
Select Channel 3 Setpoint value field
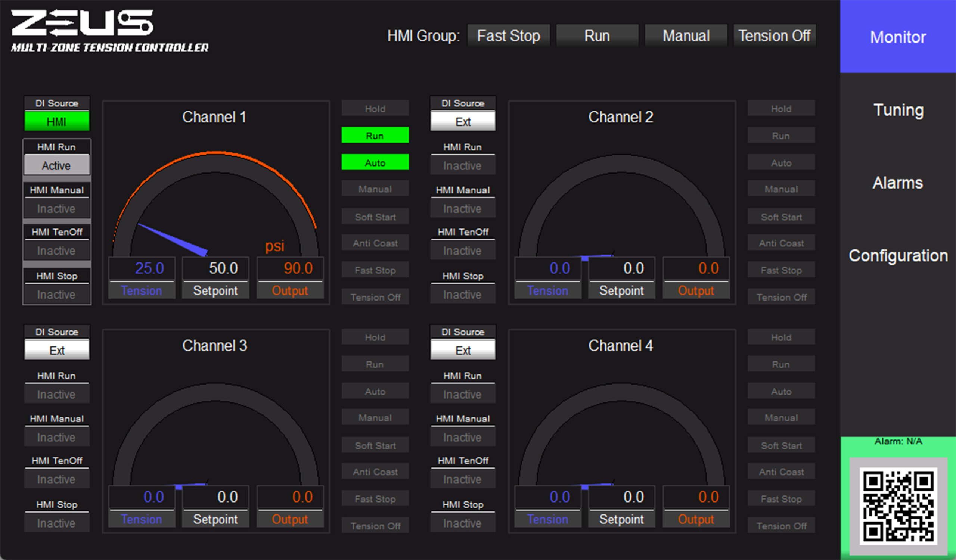216,497
